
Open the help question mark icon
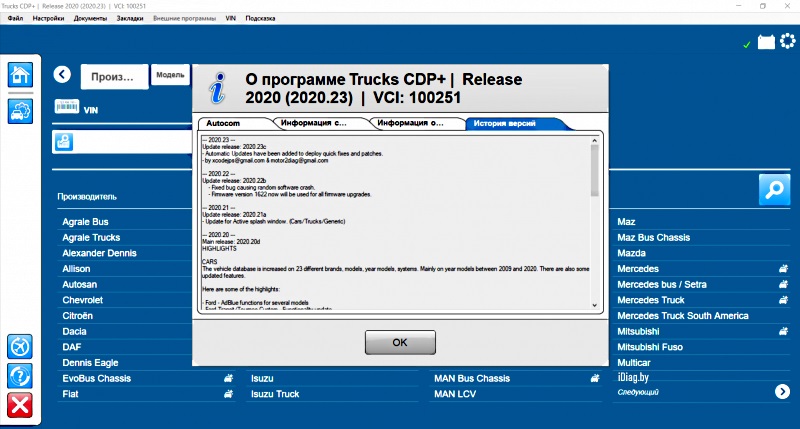(x=20, y=376)
